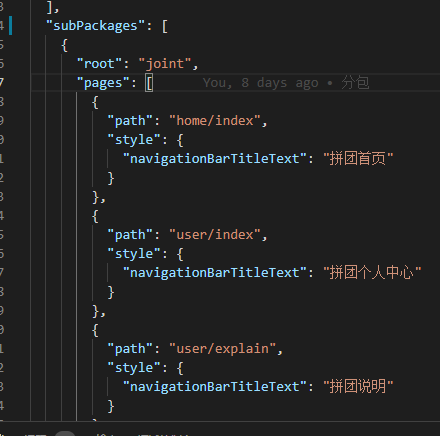The image size is (440, 436).
Task: Click navigationBarTitleText key before "拼团说明"
Action: coord(215,387)
